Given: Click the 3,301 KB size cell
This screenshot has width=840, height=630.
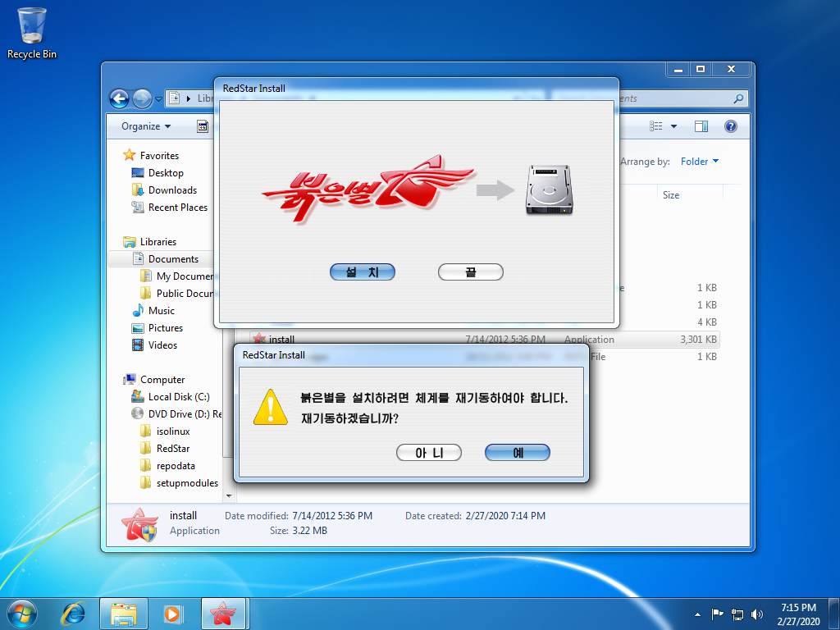Looking at the screenshot, I should click(698, 340).
